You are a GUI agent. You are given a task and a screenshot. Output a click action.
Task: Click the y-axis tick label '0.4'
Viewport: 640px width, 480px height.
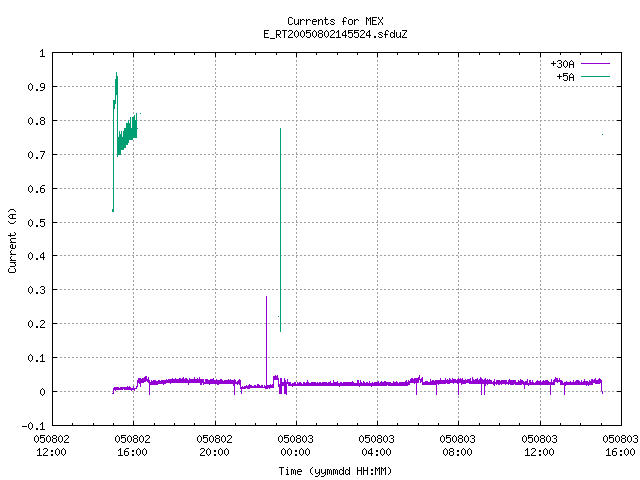[x=36, y=256]
